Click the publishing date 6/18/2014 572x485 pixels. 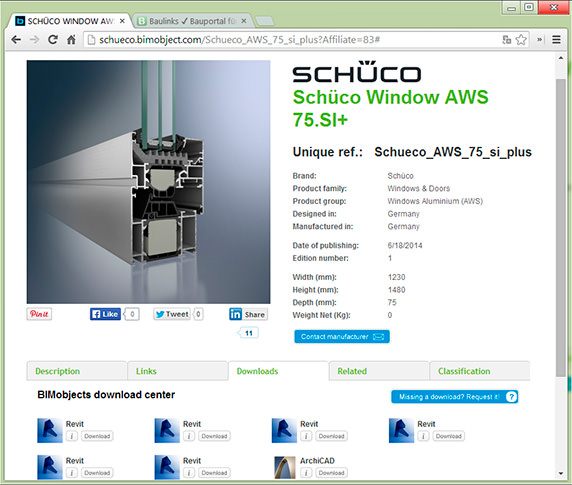pos(405,245)
